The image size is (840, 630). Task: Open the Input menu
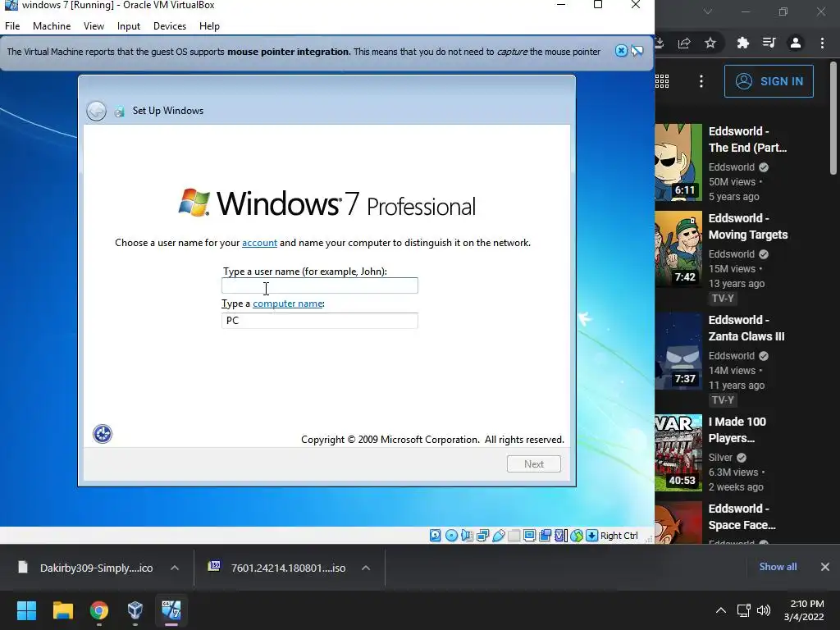pos(129,26)
